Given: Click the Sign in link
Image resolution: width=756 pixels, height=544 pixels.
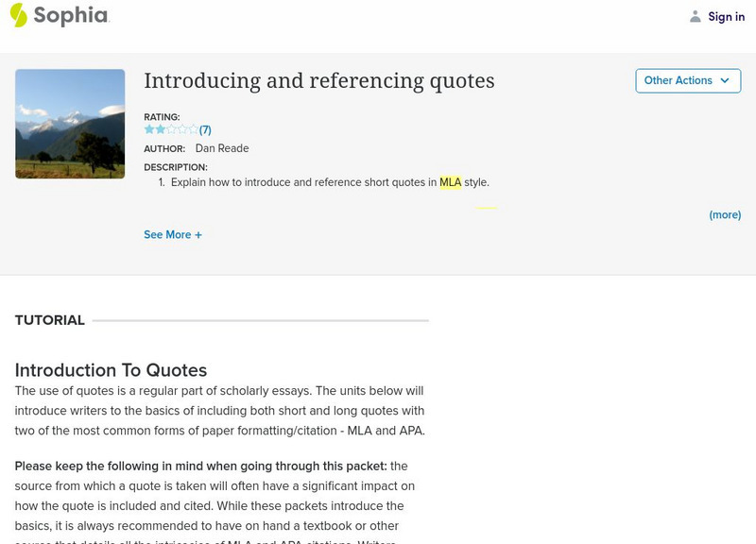Looking at the screenshot, I should pyautogui.click(x=726, y=17).
